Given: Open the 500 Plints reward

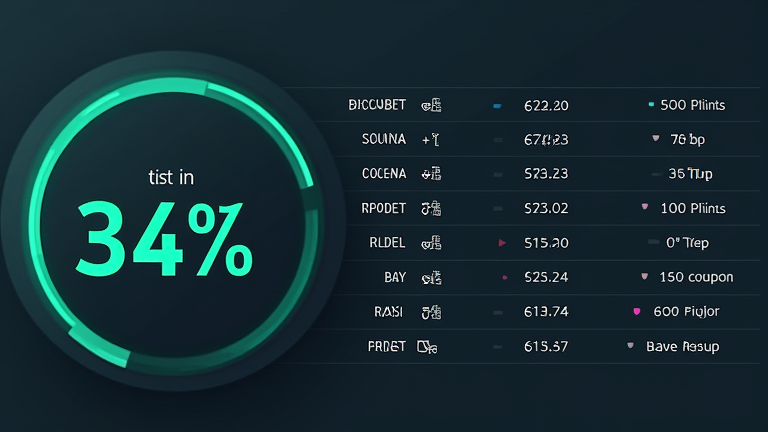Looking at the screenshot, I should 693,105.
